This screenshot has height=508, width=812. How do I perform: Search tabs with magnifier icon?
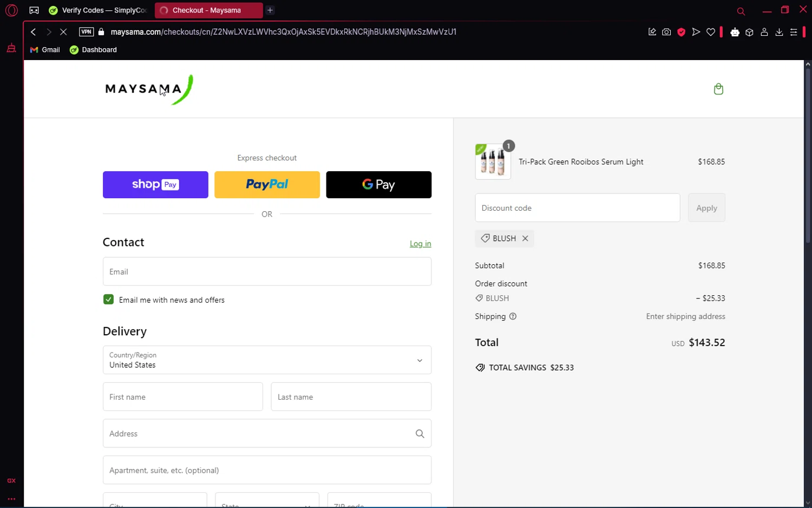[741, 11]
